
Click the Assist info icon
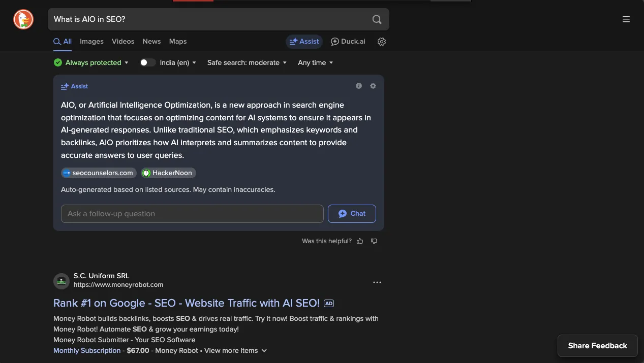[x=359, y=86]
